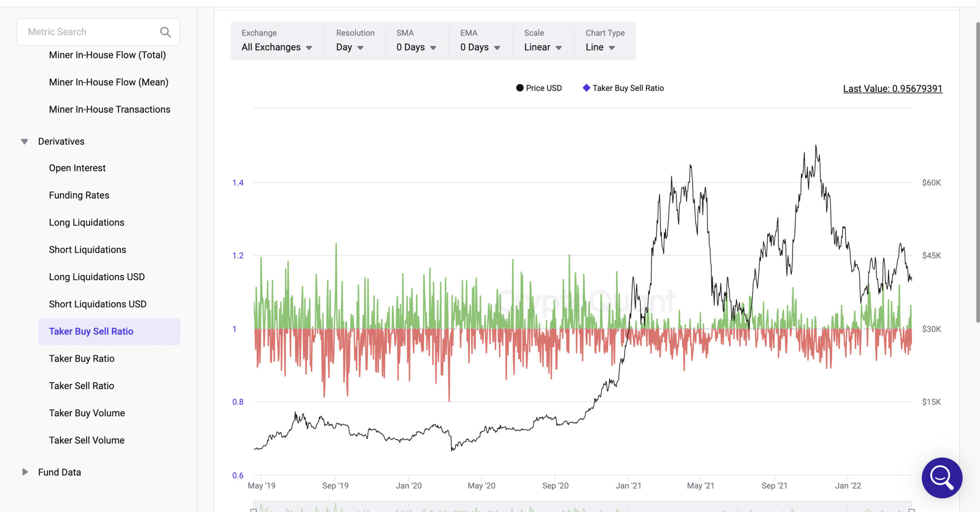
Task: Select Long Liquidations metric
Action: coord(87,222)
